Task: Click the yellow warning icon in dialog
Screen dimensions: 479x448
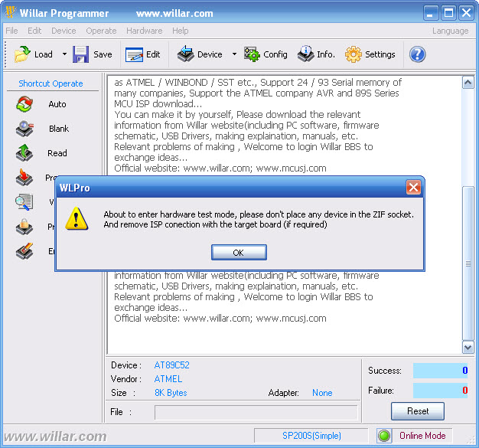Action: click(77, 219)
